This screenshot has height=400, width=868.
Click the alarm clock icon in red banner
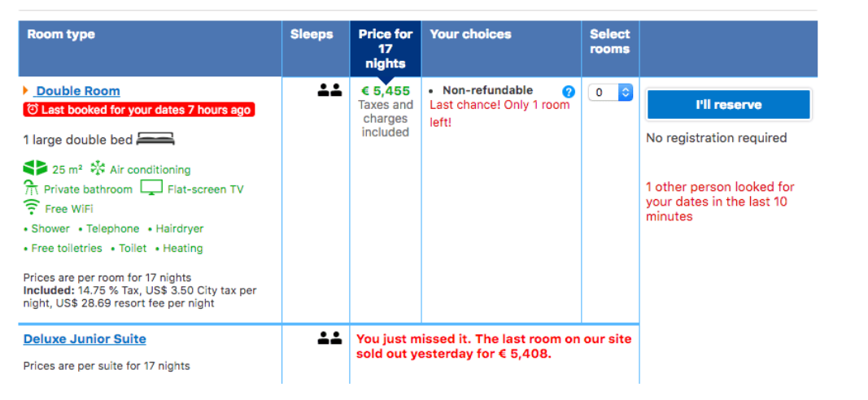click(33, 110)
